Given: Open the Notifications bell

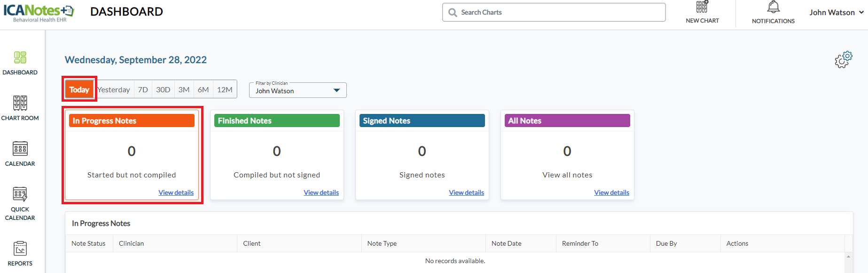Looking at the screenshot, I should pos(773,12).
